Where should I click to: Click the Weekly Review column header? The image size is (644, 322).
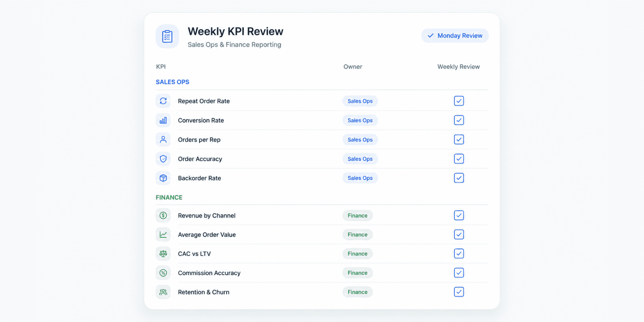click(458, 67)
